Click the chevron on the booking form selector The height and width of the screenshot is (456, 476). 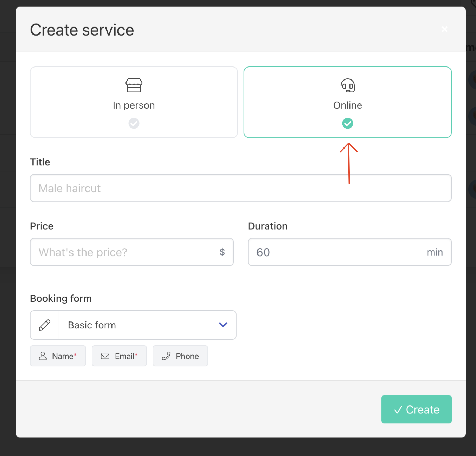click(223, 325)
